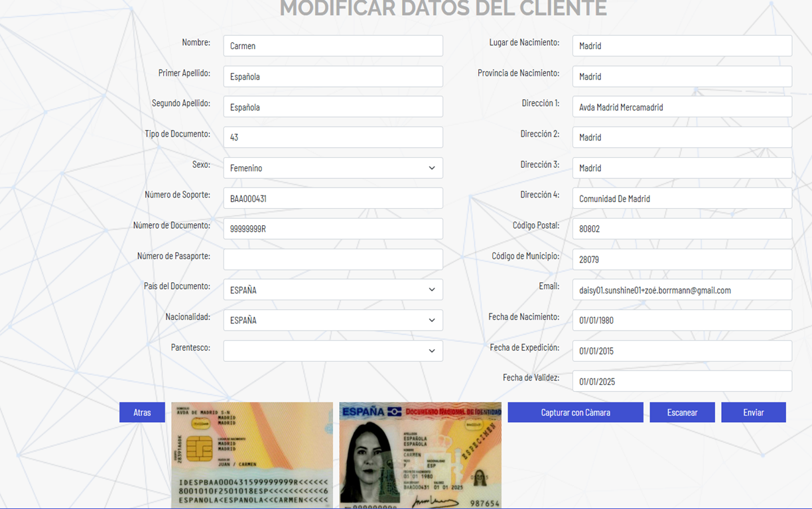Edit the Lugar de Nacimiento field
Screen dimensions: 812x509
(682, 46)
